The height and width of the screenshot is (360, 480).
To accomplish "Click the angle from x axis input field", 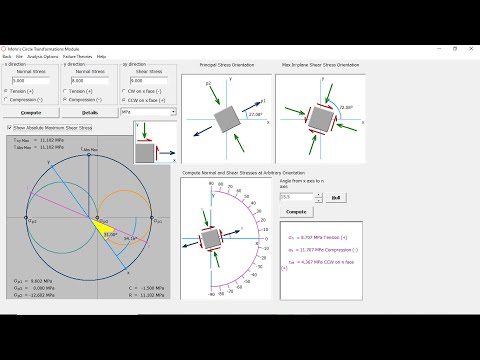I will (296, 197).
